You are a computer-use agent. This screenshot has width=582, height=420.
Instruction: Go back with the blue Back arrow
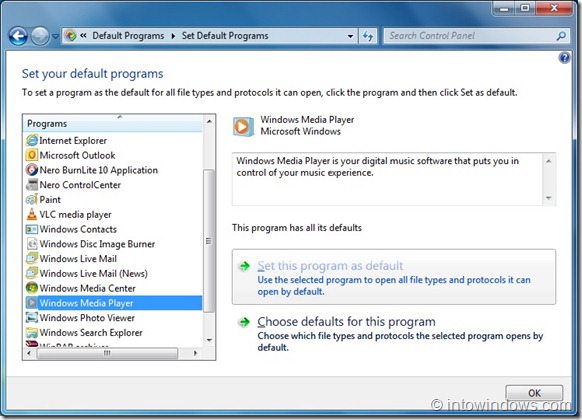(18, 36)
